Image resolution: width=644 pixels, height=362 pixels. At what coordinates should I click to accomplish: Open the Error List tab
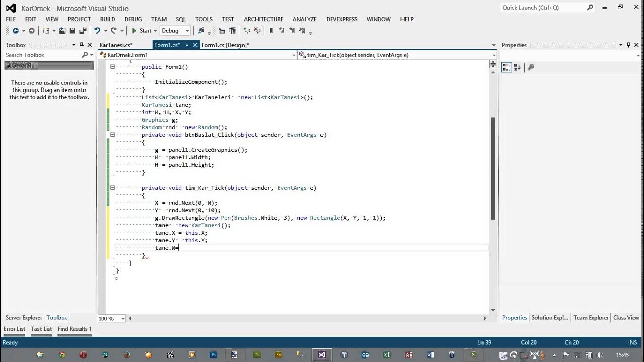pyautogui.click(x=14, y=329)
